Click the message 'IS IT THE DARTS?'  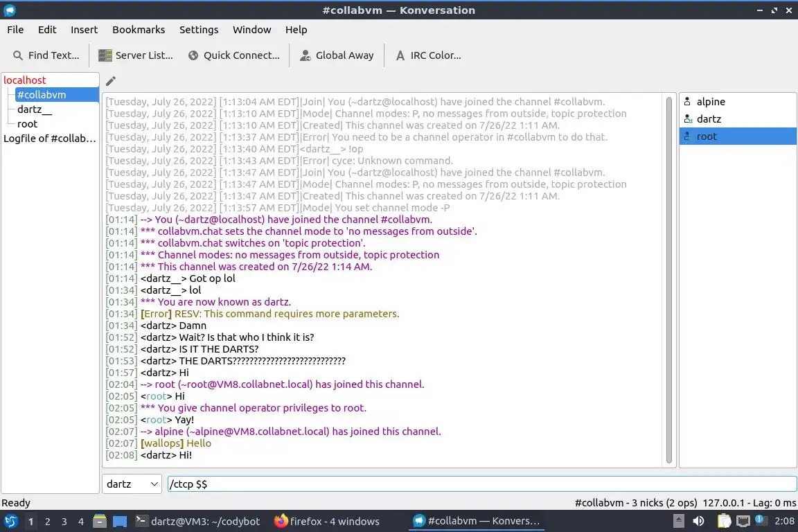[x=218, y=349]
